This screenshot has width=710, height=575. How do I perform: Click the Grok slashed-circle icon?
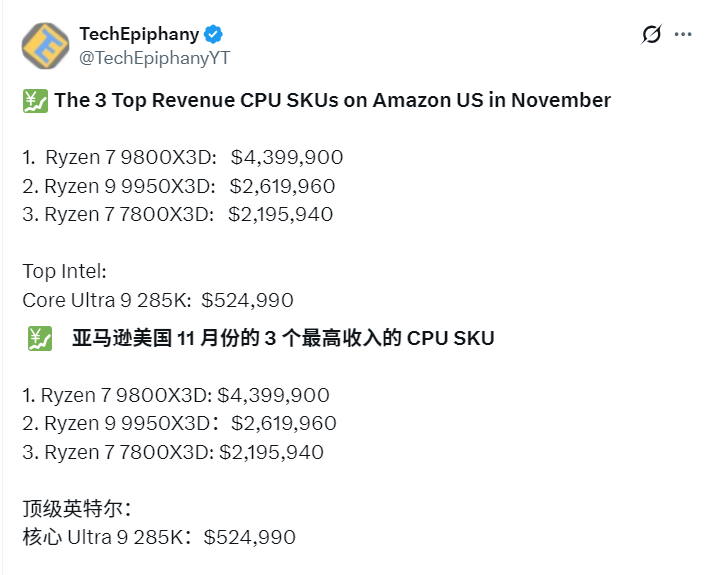(651, 35)
